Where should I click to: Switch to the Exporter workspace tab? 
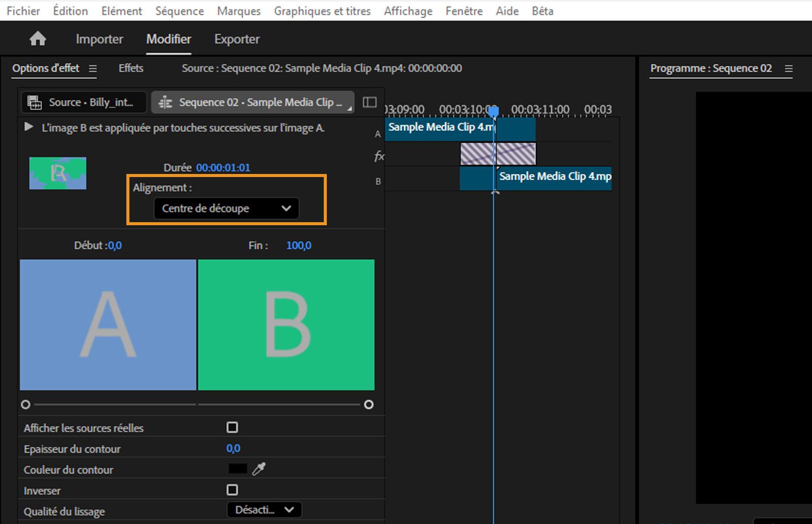(x=237, y=39)
